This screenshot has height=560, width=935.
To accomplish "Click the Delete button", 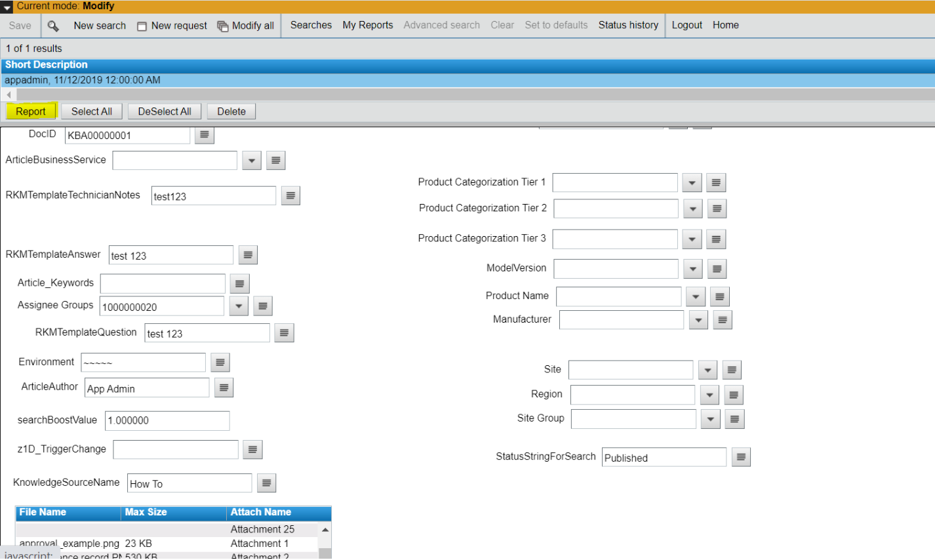I will tap(231, 111).
